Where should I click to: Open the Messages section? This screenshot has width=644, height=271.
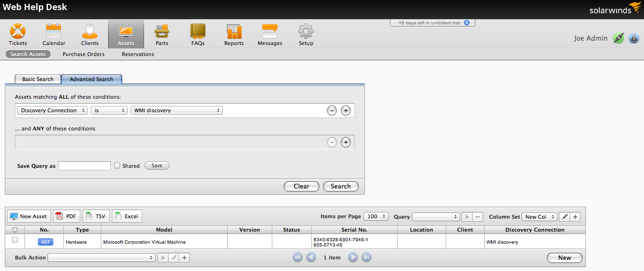270,35
